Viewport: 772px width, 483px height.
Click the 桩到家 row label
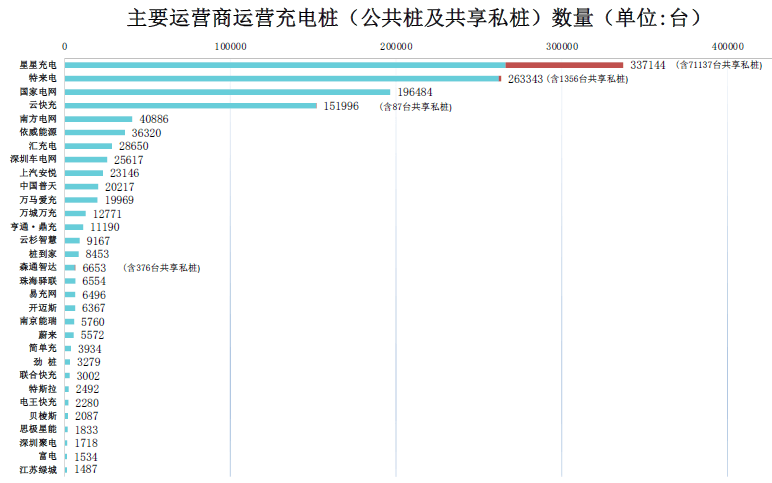point(43,254)
